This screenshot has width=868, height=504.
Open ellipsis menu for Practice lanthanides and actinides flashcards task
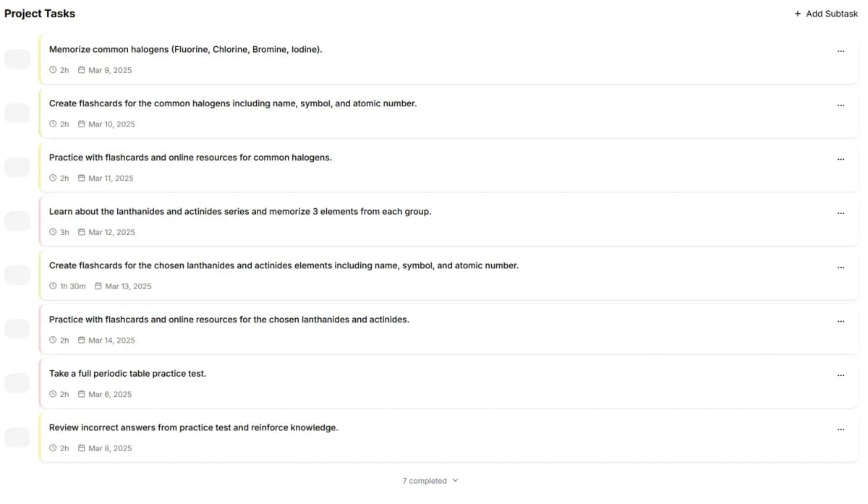point(841,321)
